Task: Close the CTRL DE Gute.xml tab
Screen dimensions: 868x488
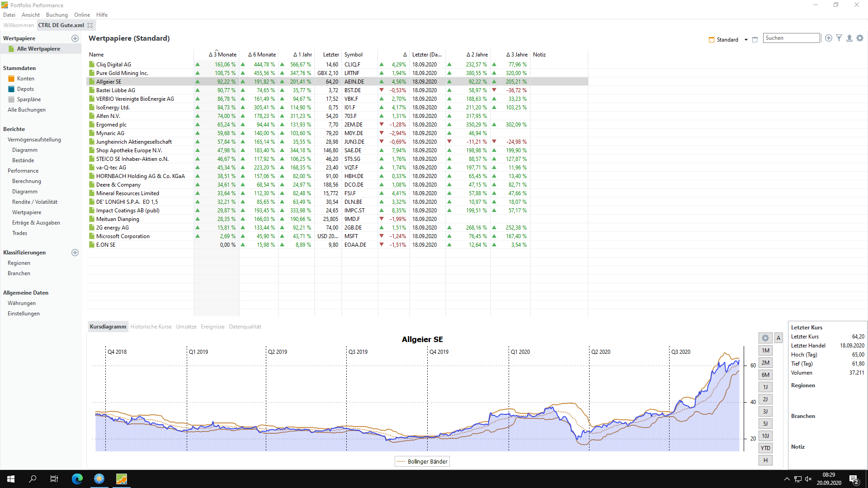Action: [90, 25]
